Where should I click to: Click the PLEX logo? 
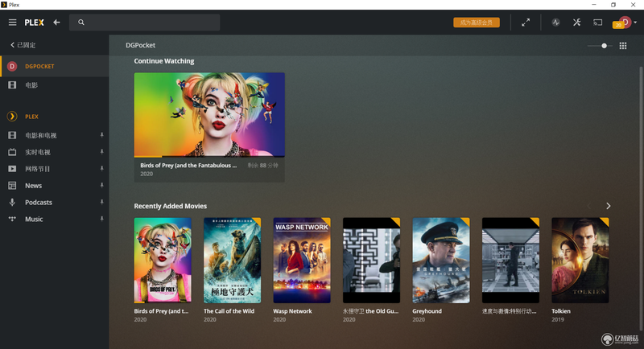coord(34,23)
